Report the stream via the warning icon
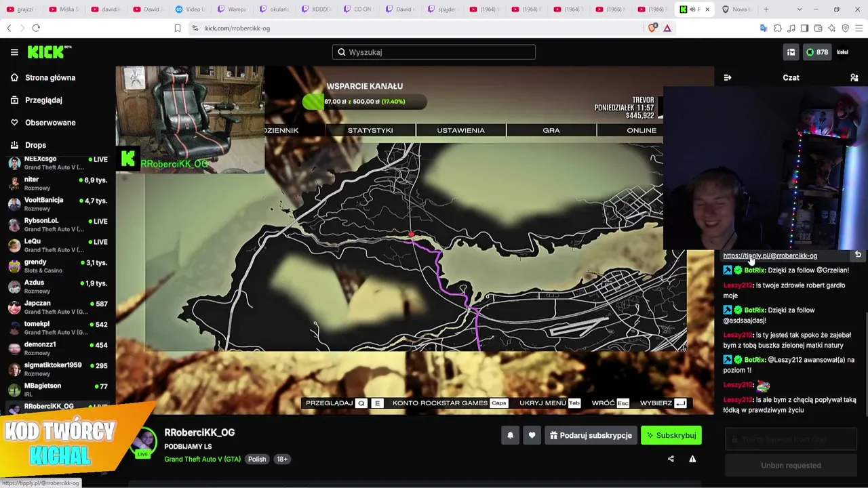This screenshot has width=868, height=488. coord(692,459)
